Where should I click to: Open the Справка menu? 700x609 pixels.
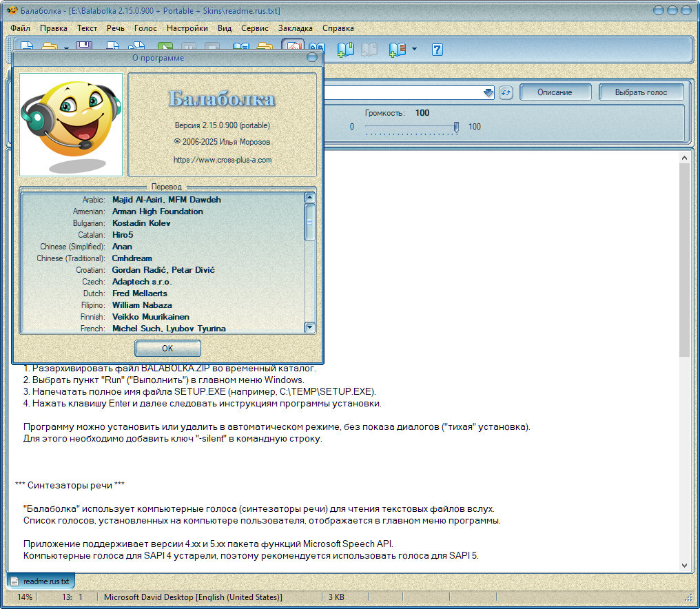[x=338, y=28]
